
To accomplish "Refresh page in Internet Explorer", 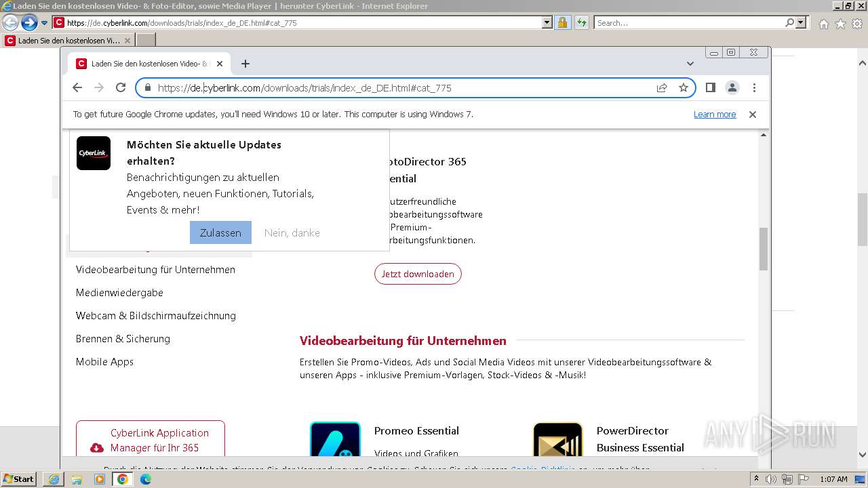I will point(581,23).
